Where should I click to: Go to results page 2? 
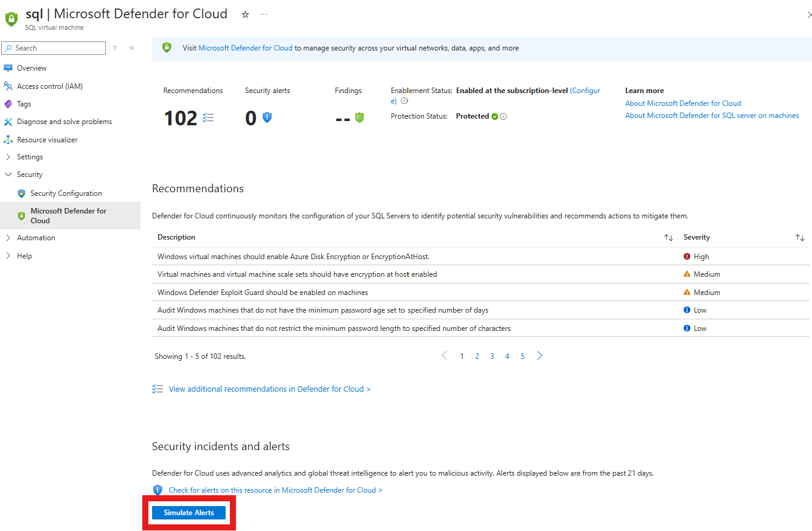tap(477, 356)
